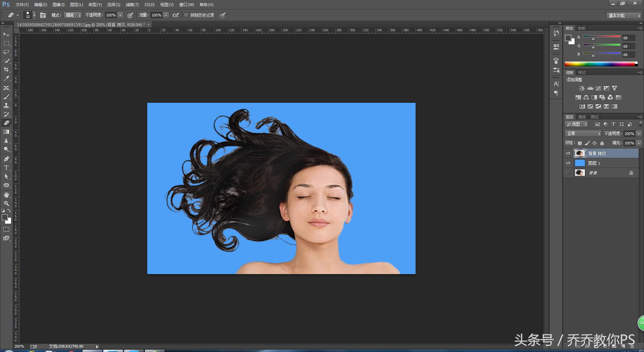Open the 滤镜(T) menu
644x352 pixels.
coord(132,5)
